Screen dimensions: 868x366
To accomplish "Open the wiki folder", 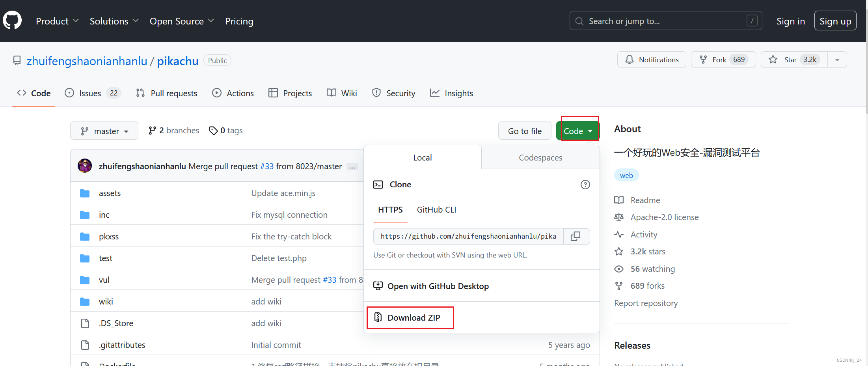I will [x=106, y=301].
